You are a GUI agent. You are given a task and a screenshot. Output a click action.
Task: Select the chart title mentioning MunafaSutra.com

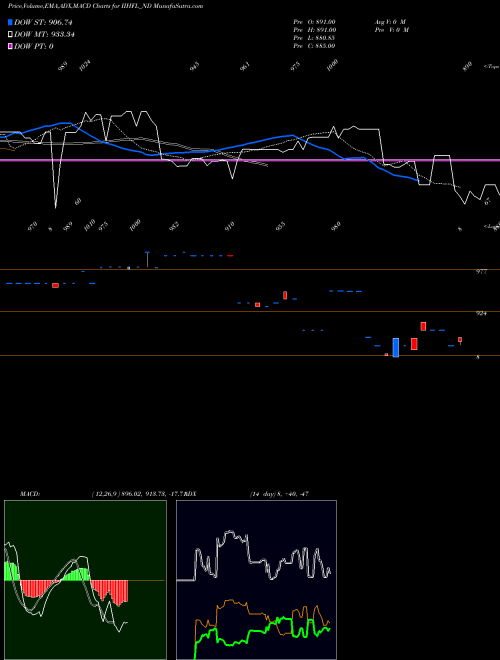point(106,6)
